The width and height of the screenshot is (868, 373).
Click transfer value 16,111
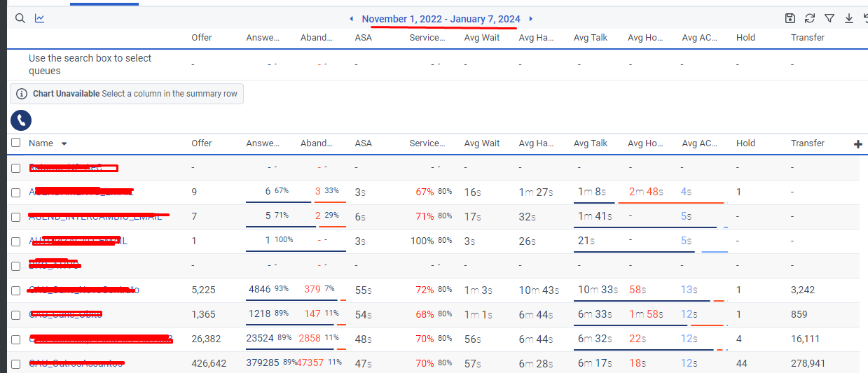tap(806, 339)
